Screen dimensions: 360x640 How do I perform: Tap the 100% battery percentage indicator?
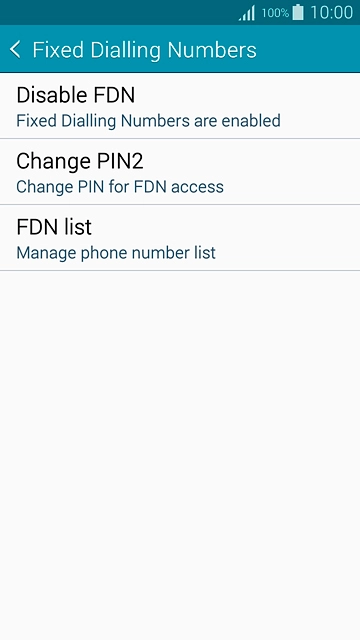(275, 13)
